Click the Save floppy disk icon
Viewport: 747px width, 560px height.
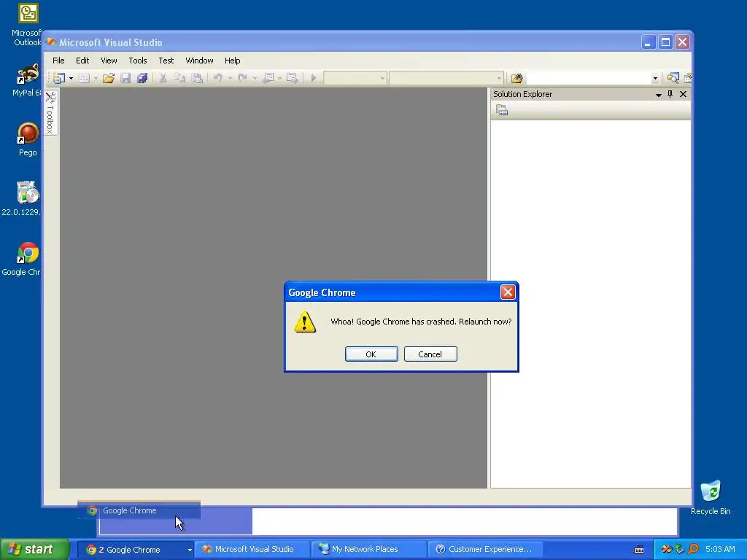coord(125,78)
